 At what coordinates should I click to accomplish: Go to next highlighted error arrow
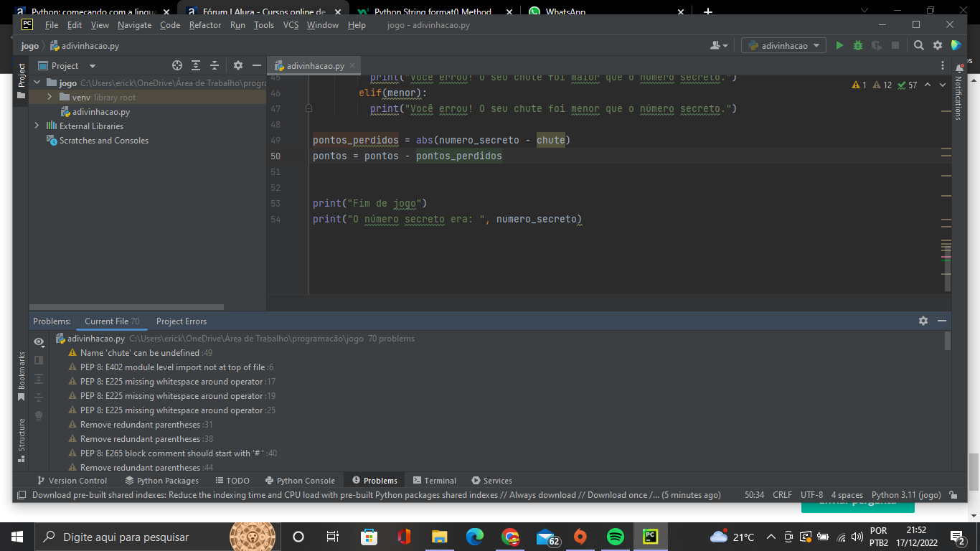coord(943,85)
